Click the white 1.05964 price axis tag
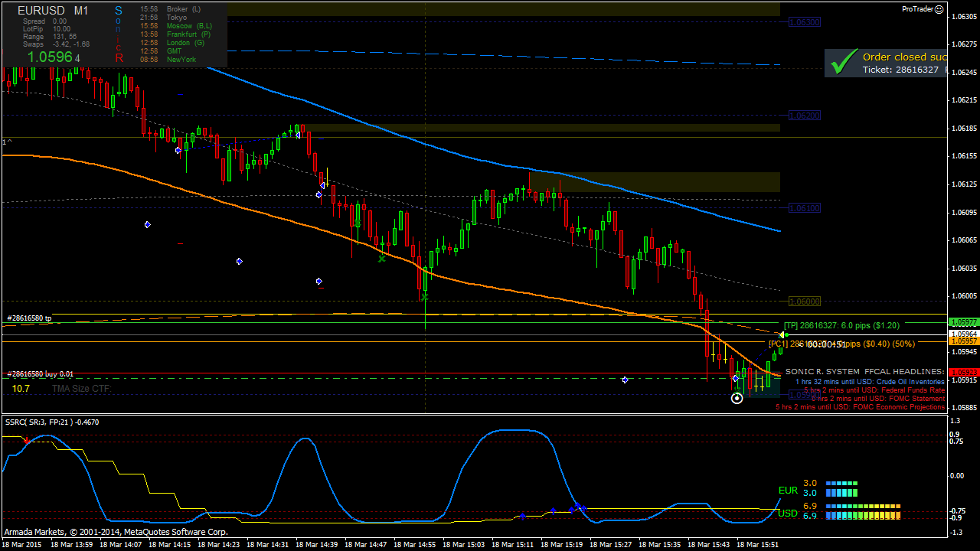 coord(962,334)
